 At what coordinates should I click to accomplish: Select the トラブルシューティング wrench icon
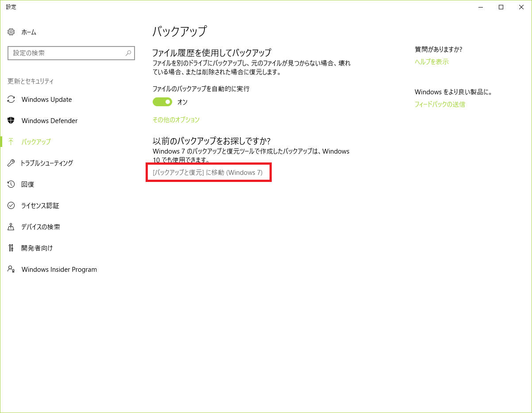point(11,163)
